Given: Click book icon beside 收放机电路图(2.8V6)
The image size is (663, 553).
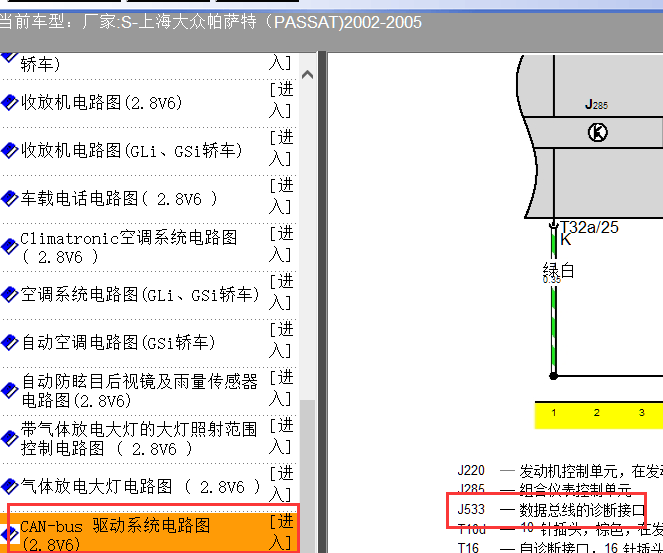Looking at the screenshot, I should [x=9, y=102].
